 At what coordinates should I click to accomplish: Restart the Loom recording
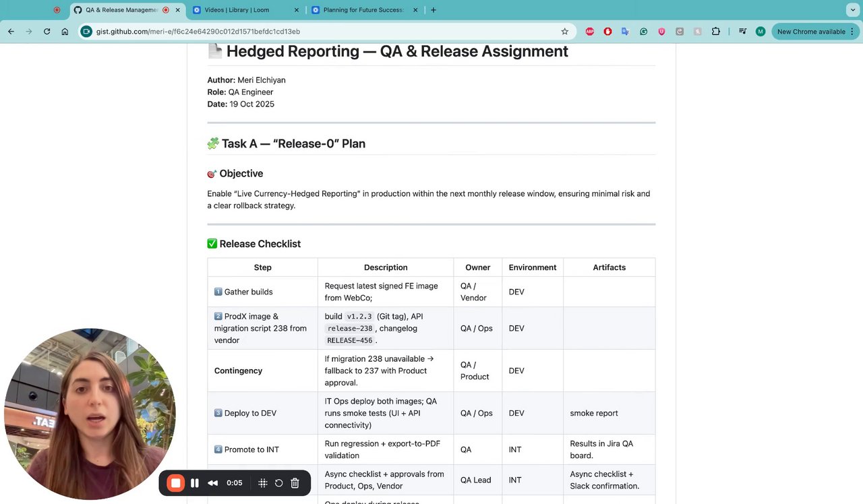pos(278,483)
